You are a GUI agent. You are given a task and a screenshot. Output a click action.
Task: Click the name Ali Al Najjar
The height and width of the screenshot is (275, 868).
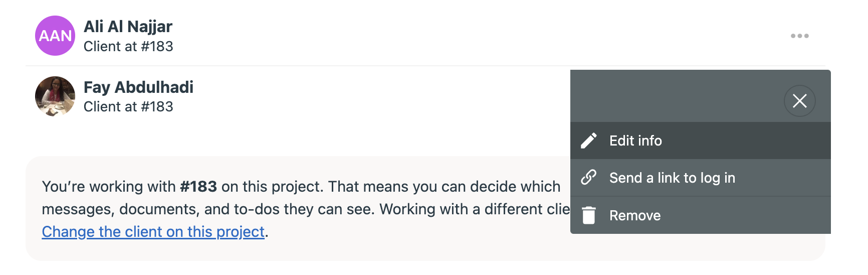click(128, 27)
